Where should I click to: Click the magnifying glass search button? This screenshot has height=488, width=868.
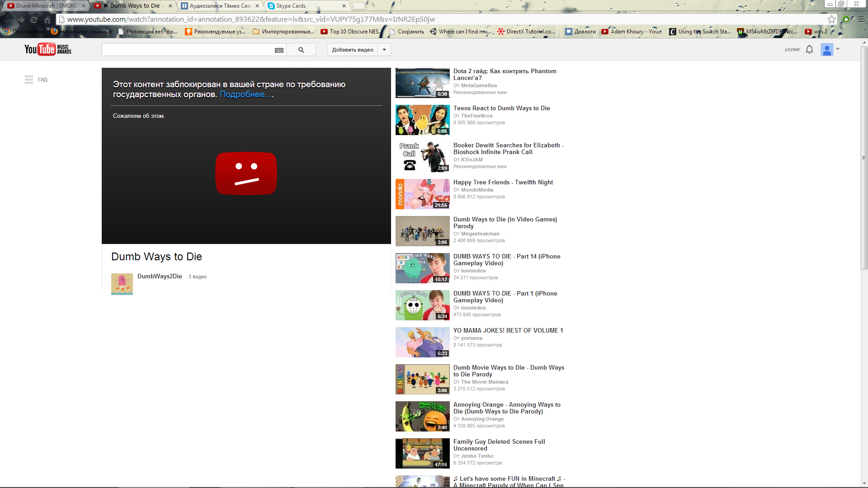[x=301, y=50]
